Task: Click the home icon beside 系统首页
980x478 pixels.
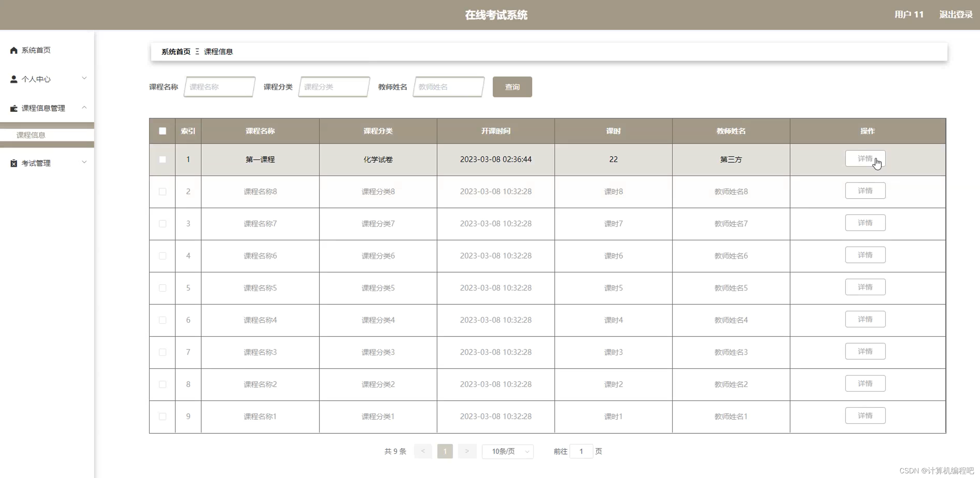Action: [14, 50]
